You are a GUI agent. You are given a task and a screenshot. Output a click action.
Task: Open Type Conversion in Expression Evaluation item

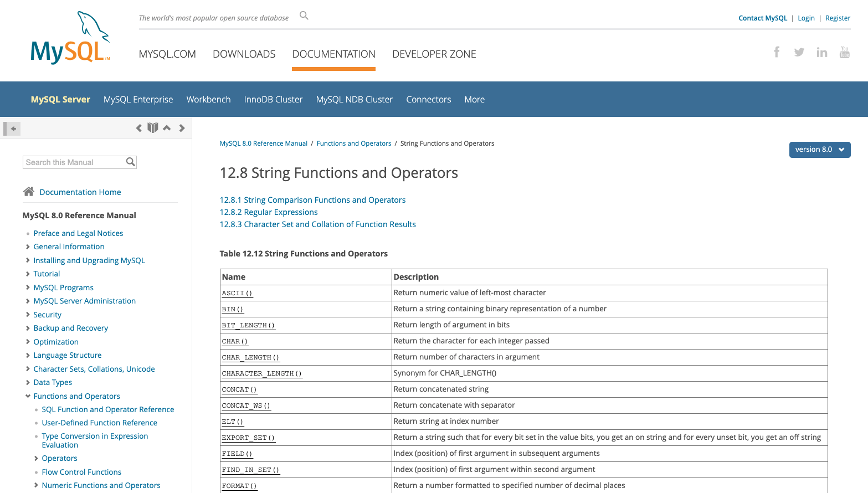click(x=95, y=440)
